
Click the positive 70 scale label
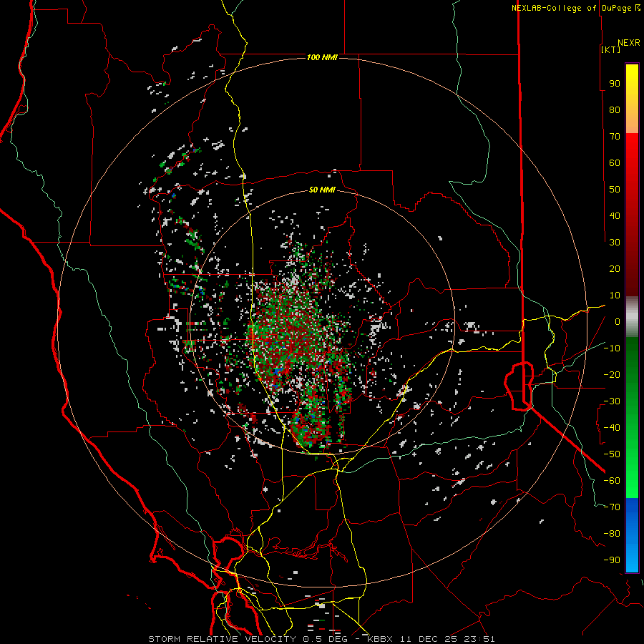tap(615, 137)
